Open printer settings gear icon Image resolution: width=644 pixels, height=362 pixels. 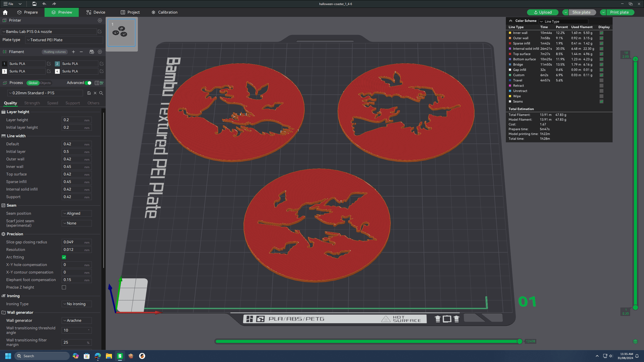[x=100, y=20]
